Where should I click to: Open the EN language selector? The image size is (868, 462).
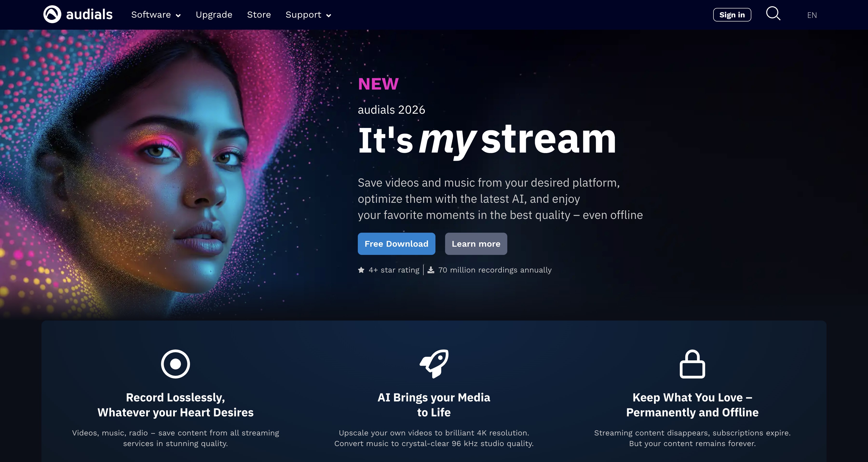[x=812, y=15]
